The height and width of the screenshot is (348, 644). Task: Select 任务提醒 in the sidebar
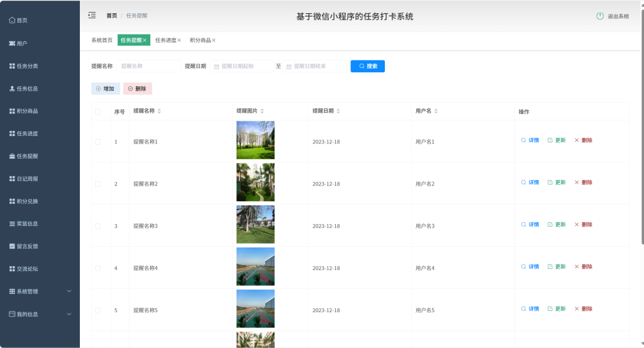(23, 156)
